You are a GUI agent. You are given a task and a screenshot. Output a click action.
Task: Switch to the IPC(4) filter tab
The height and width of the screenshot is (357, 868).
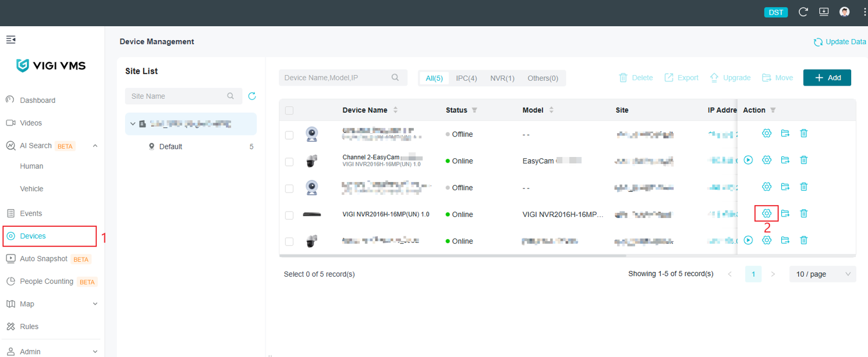(x=466, y=77)
